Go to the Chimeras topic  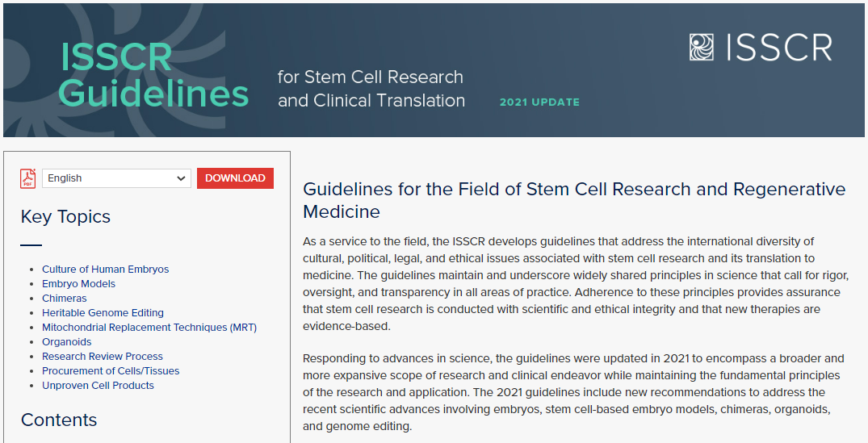[x=64, y=299]
